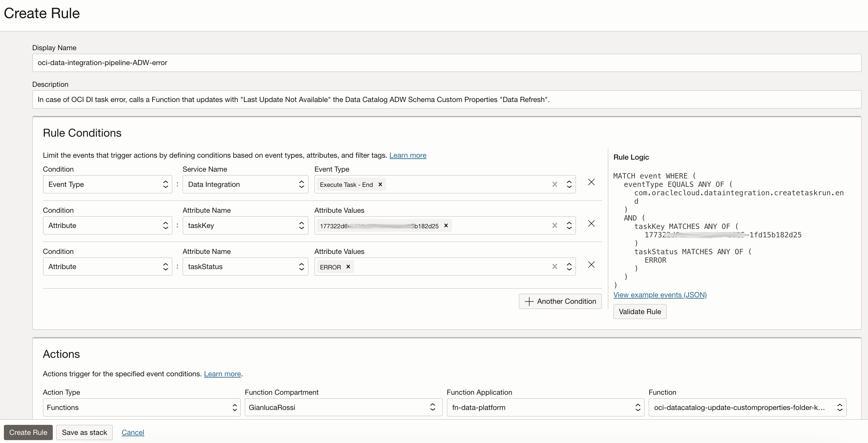Open the Function selection dropdown
868x443 pixels.
[748, 407]
